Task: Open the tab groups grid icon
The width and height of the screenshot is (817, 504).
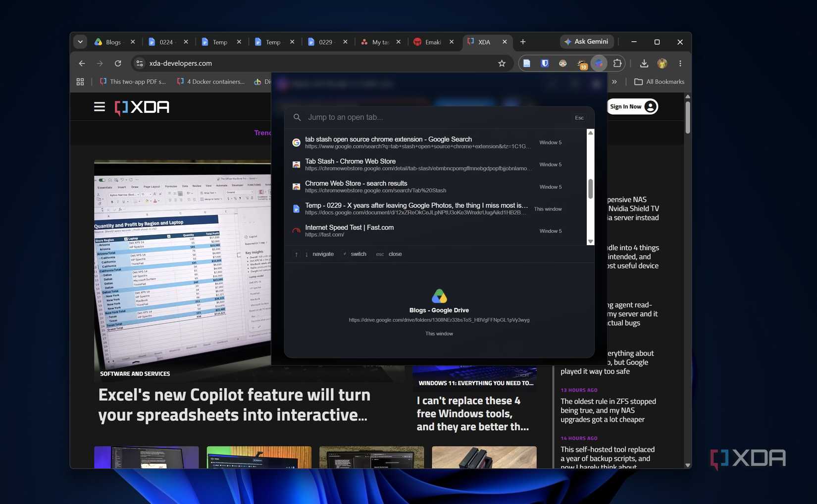Action: (x=80, y=82)
